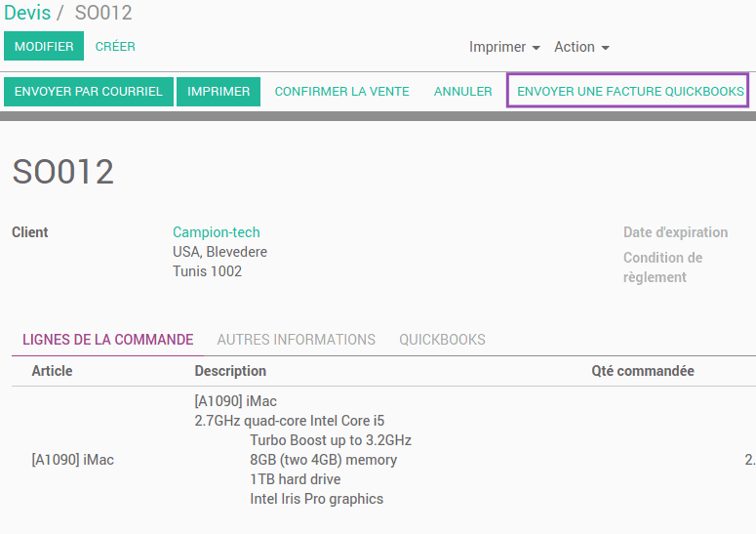Image resolution: width=756 pixels, height=534 pixels.
Task: Open the Campion-tech client link
Action: coord(216,232)
